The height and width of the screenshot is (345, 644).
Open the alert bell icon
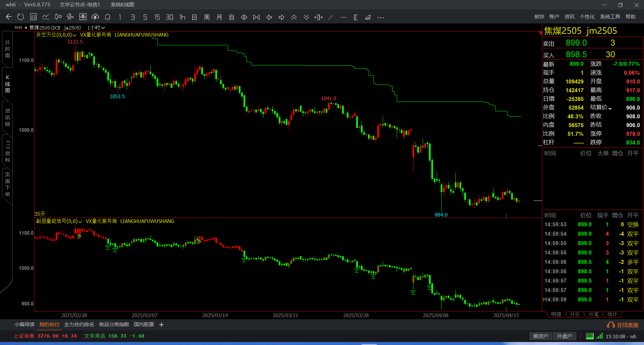[x=108, y=17]
